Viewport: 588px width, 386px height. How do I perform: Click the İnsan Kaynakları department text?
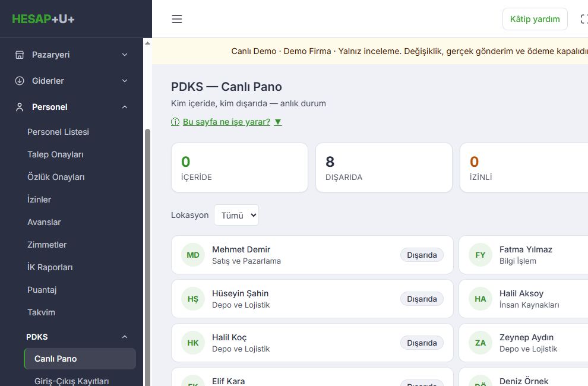pyautogui.click(x=529, y=305)
